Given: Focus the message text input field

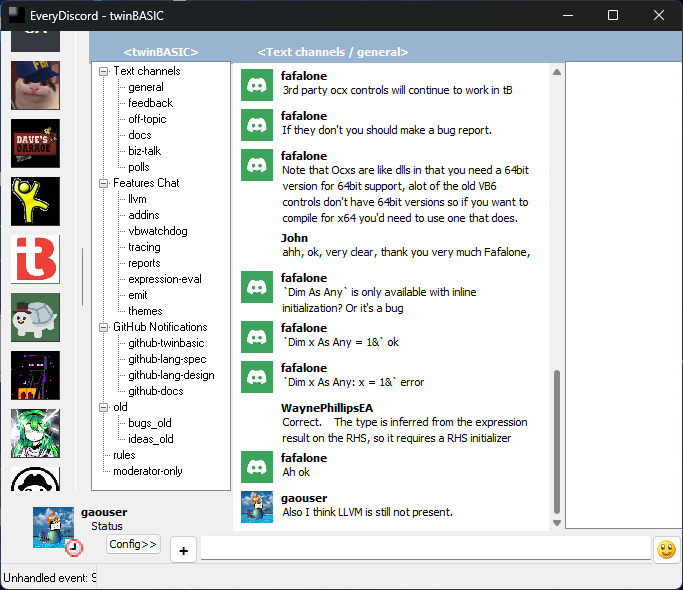Looking at the screenshot, I should [426, 548].
